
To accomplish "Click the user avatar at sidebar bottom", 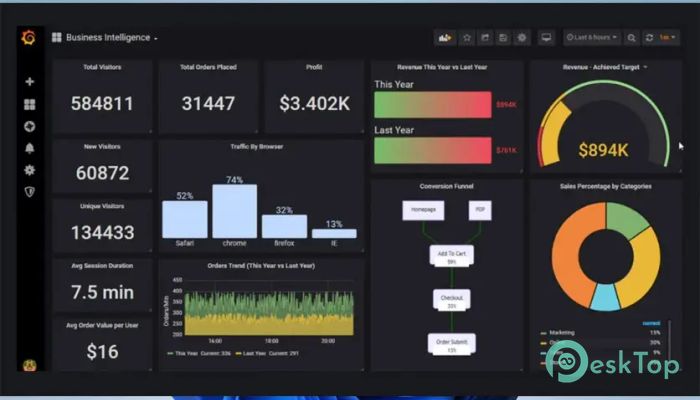I will point(29,365).
